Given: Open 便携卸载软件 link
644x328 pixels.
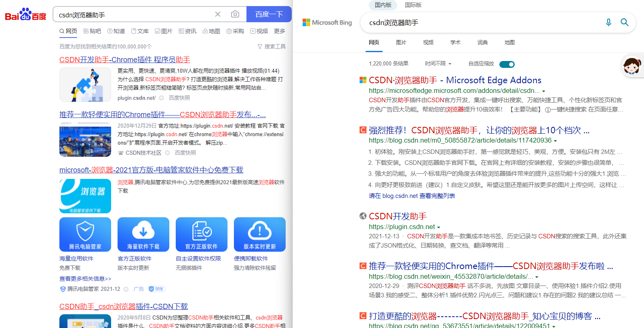Looking at the screenshot, I should pos(251,259).
